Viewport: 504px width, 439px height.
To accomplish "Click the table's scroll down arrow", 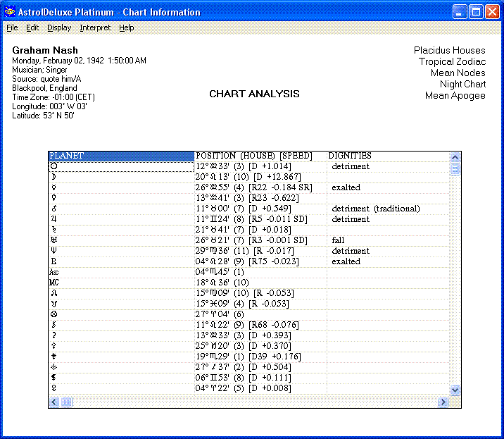I will coord(455,390).
